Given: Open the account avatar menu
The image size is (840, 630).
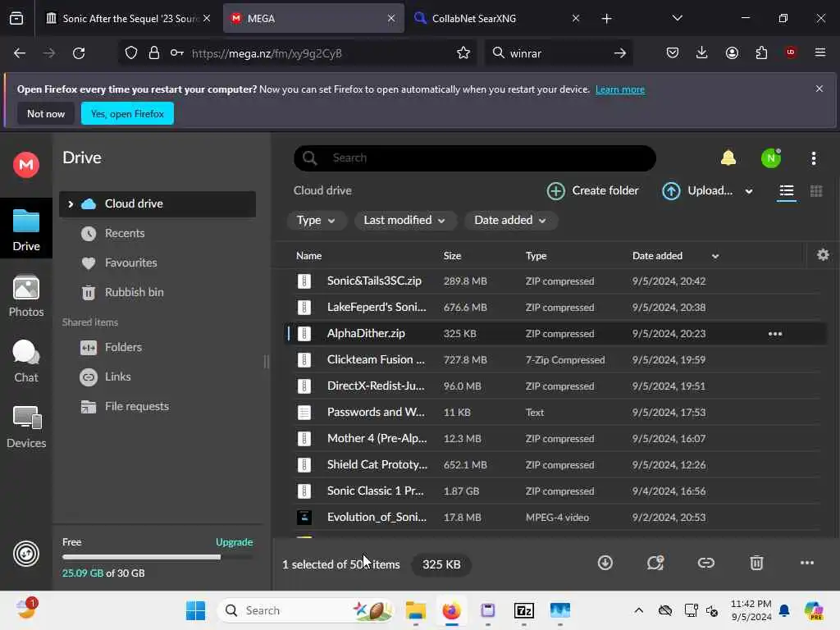Looking at the screenshot, I should click(x=771, y=158).
